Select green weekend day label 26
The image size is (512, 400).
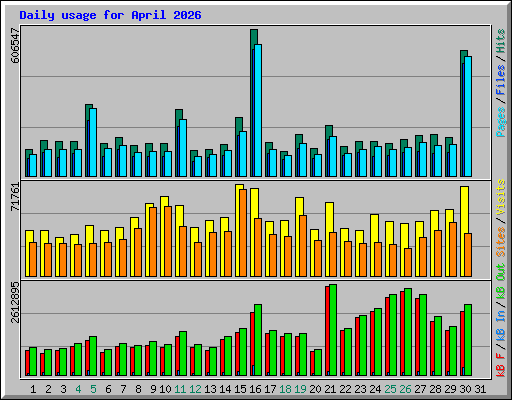pos(405,389)
